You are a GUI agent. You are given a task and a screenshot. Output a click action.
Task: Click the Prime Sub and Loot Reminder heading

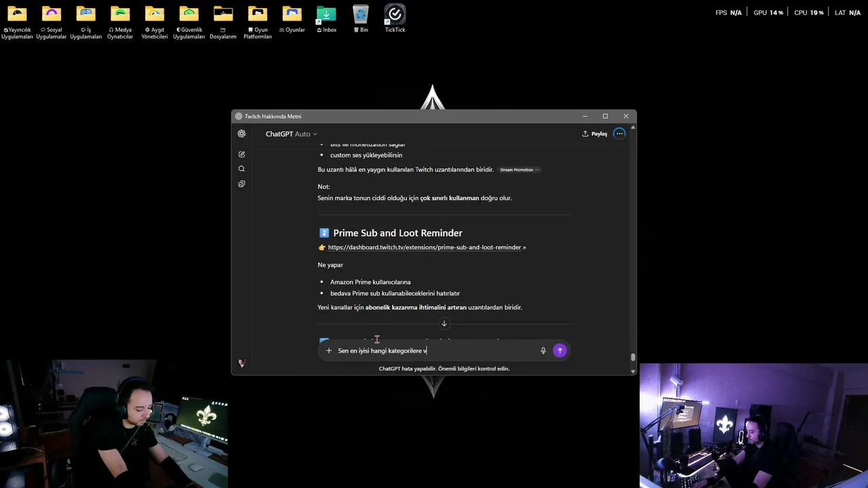[397, 232]
